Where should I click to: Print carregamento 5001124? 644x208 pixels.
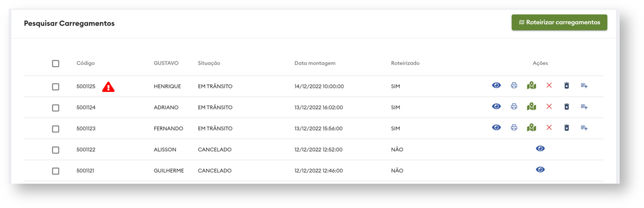pos(514,107)
